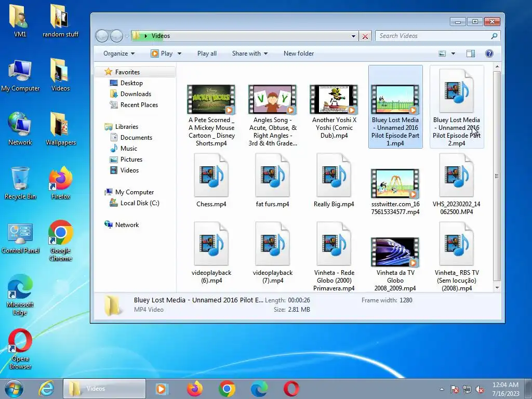Open the view options dropdown arrow
The height and width of the screenshot is (399, 532).
coord(453,54)
